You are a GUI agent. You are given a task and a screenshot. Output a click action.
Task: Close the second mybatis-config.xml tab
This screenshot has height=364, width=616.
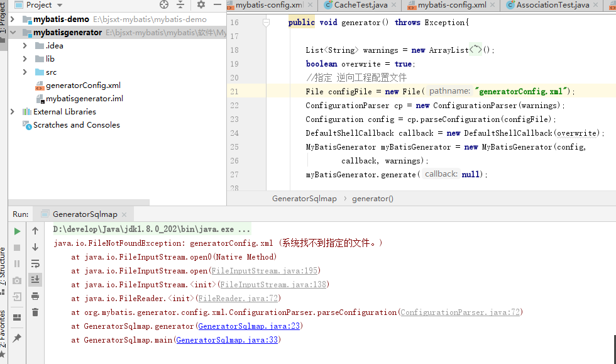coord(493,5)
